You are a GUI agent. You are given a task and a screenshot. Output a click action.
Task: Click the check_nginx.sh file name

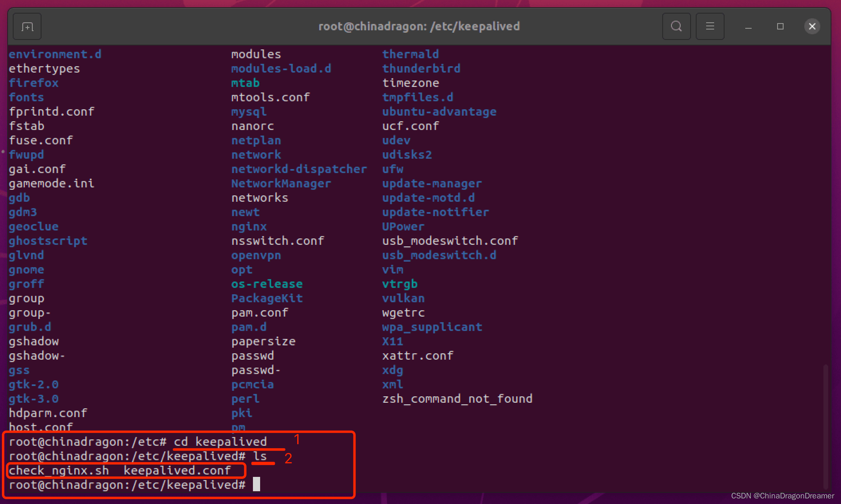click(x=59, y=471)
